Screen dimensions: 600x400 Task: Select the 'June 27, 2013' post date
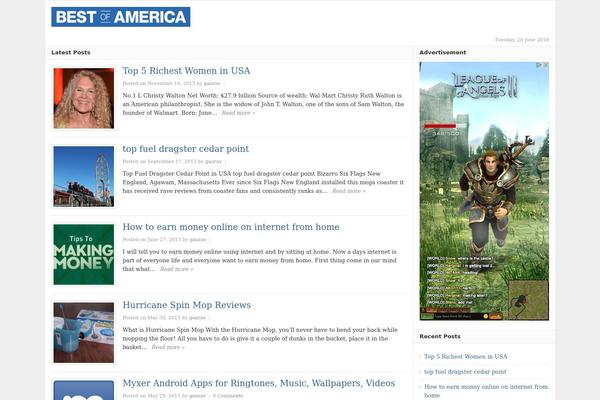click(164, 240)
